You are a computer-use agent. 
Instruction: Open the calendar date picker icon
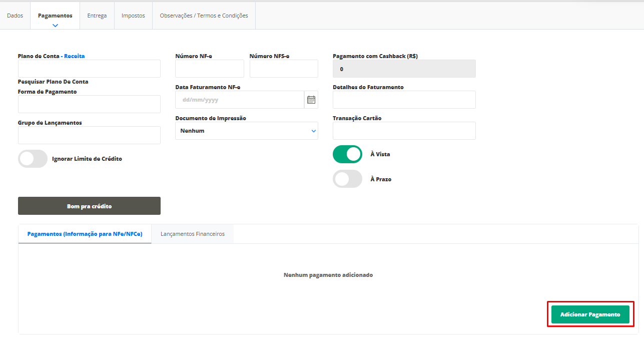point(311,100)
